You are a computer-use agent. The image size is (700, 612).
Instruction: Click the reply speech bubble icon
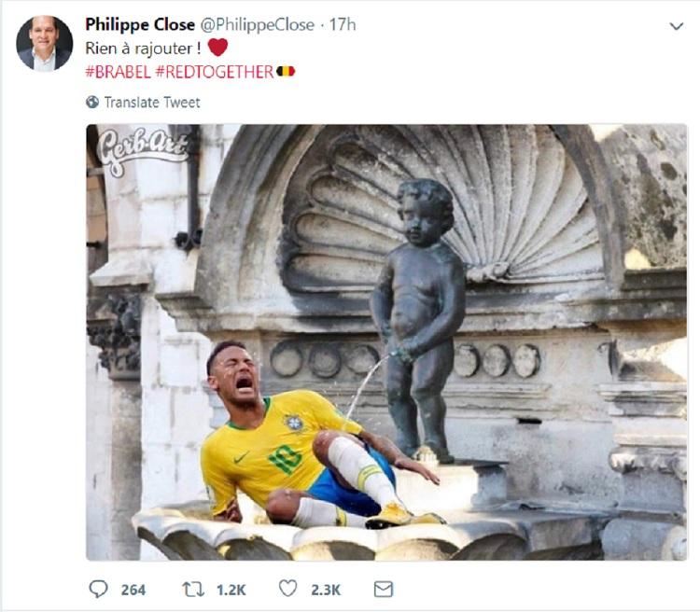[x=98, y=590]
